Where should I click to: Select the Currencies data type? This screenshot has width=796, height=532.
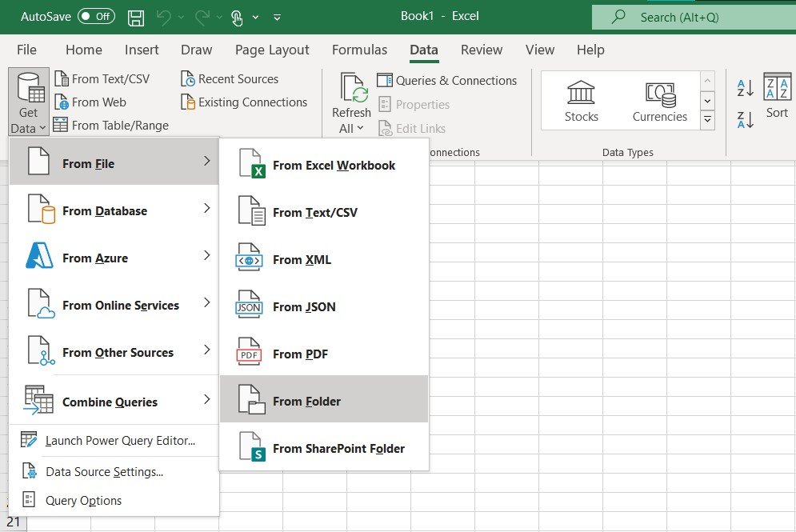659,101
